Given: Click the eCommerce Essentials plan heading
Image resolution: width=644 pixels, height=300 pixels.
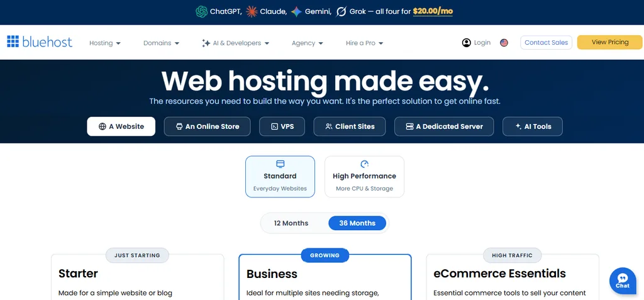Looking at the screenshot, I should tap(499, 274).
